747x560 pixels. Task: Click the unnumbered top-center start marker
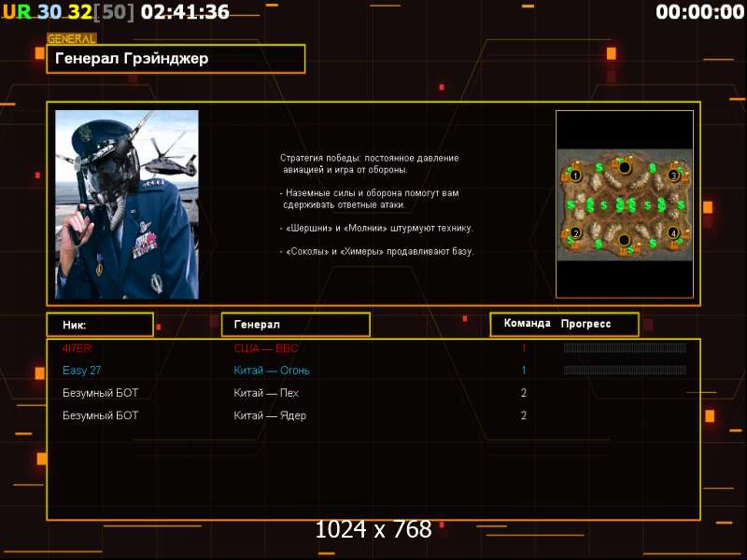624,167
